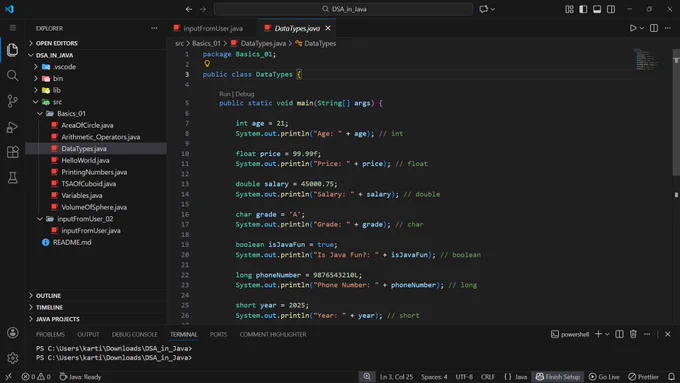Image resolution: width=680 pixels, height=383 pixels.
Task: Click the DSA_in_Java command center search box
Action: pyautogui.click(x=343, y=9)
